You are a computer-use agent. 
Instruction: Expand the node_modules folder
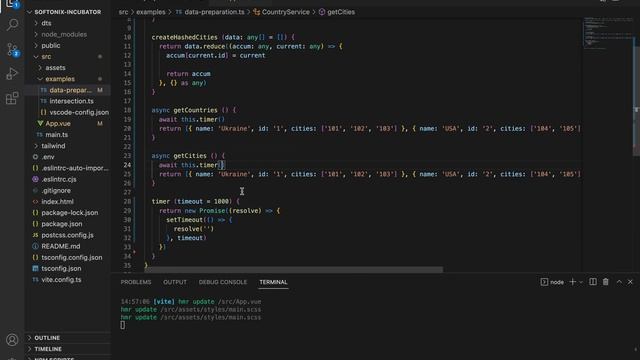[64, 34]
